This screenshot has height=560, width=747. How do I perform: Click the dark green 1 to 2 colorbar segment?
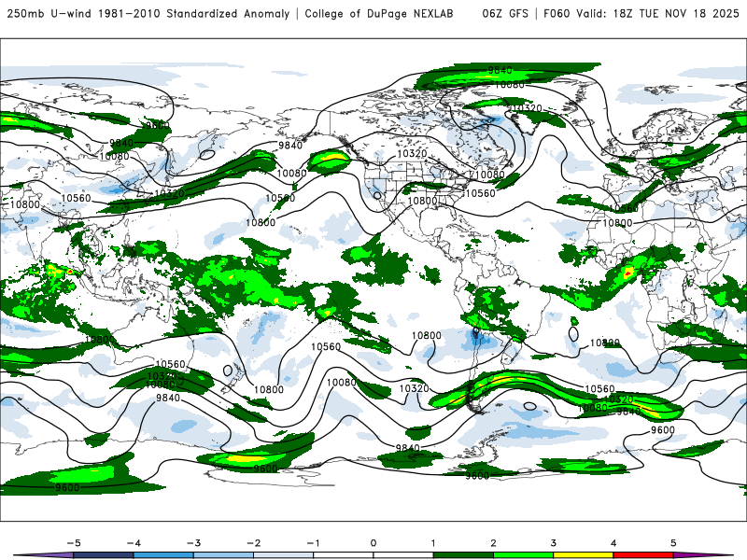point(463,555)
